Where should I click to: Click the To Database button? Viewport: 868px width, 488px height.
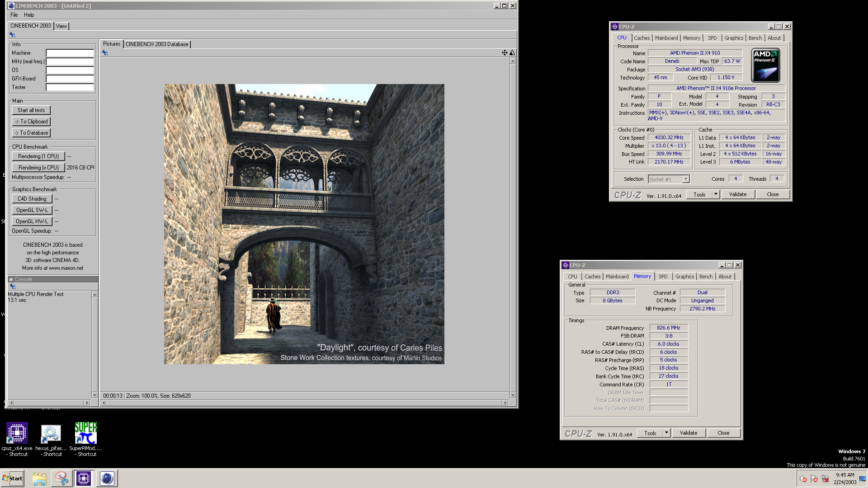(x=31, y=133)
